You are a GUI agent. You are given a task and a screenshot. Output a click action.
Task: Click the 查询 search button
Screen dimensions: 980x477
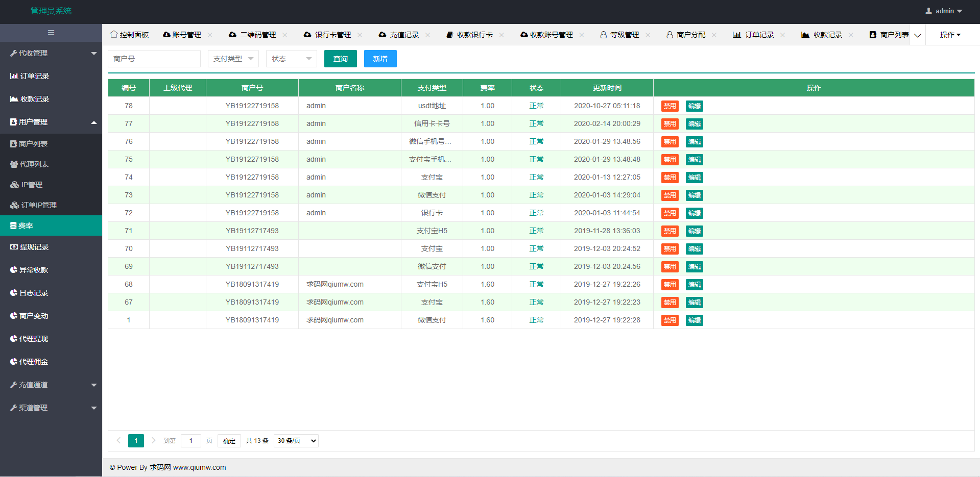pyautogui.click(x=341, y=59)
